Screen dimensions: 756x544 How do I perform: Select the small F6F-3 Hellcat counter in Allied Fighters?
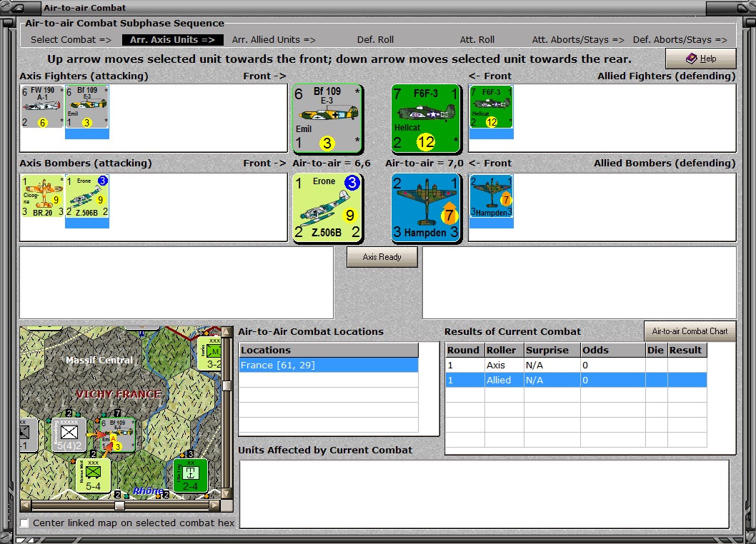pos(492,107)
